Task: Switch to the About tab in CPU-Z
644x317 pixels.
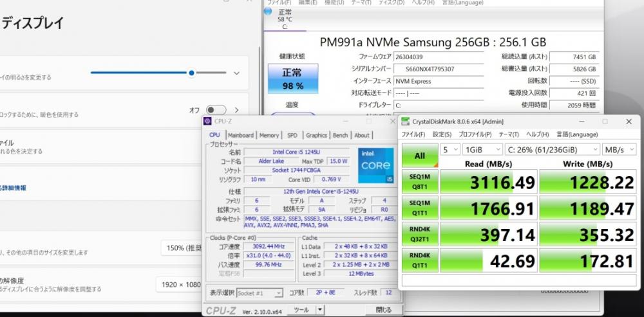Action: [362, 135]
